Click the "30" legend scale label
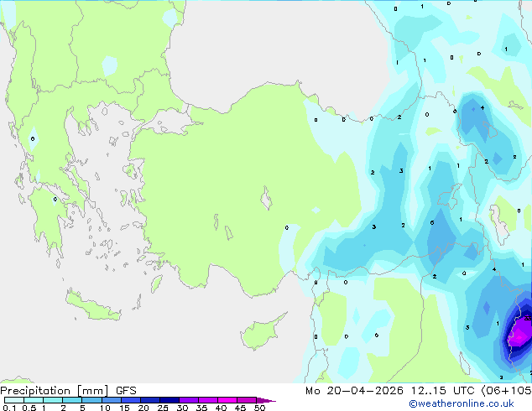532x411 pixels. point(182,408)
